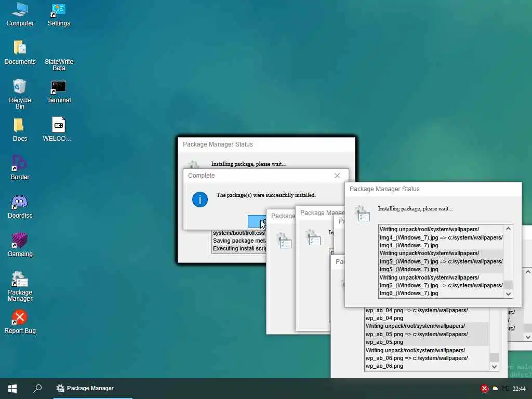Image resolution: width=532 pixels, height=399 pixels.
Task: Open the 22:44 taskbar clock
Action: click(x=519, y=389)
